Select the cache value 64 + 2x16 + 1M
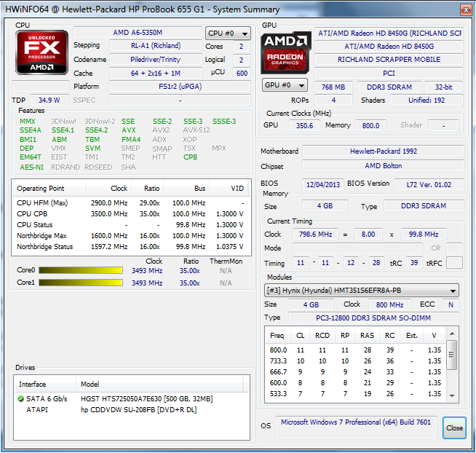Viewport: 476px width, 453px height. pos(156,74)
